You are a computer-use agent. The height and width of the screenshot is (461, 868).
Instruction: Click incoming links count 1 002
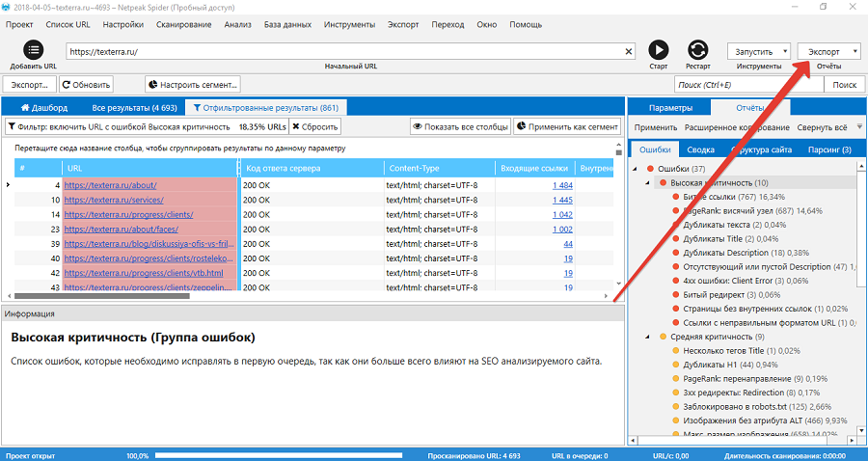click(562, 230)
